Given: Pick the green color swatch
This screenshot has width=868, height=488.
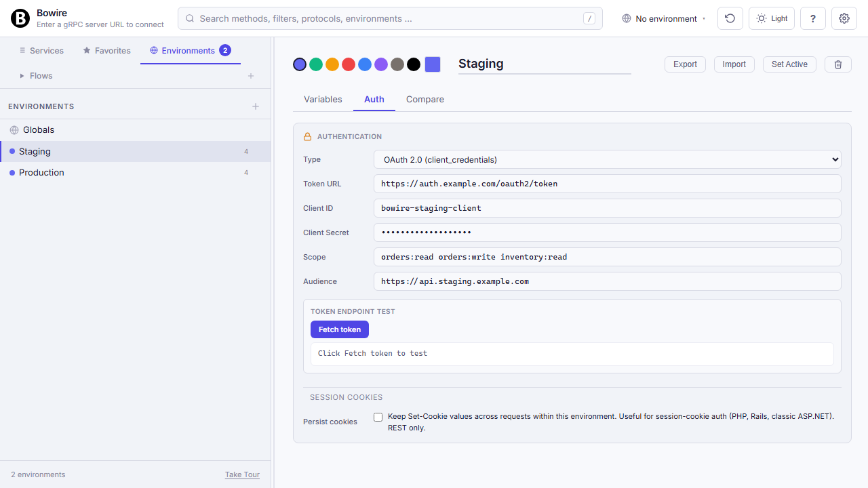Looking at the screenshot, I should click(x=316, y=64).
